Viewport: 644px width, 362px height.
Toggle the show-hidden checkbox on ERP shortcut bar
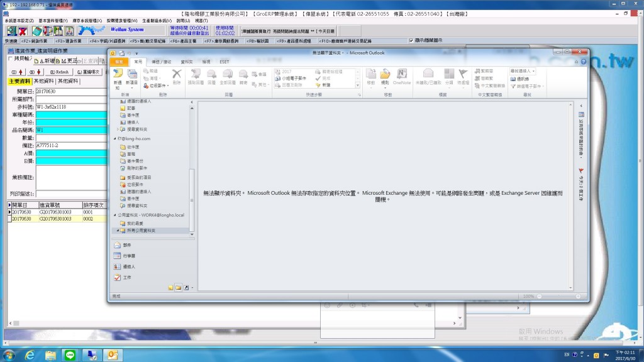pos(411,41)
